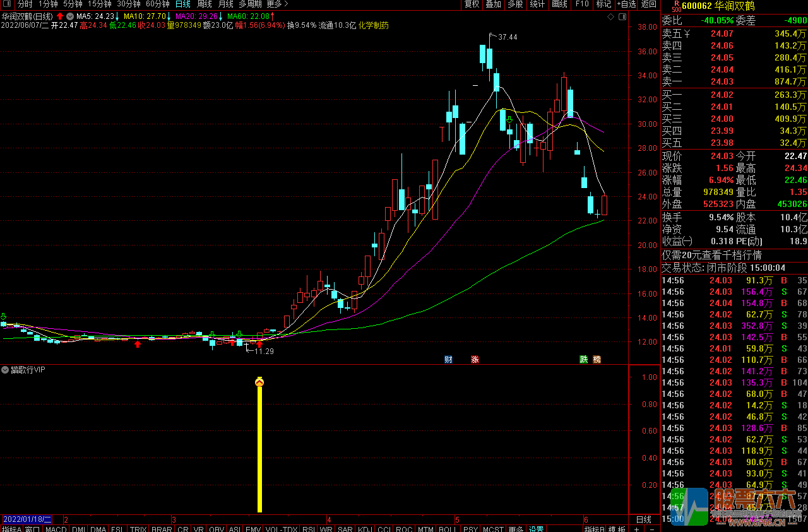
Task: Click the 叠加 overlay button
Action: [493, 4]
